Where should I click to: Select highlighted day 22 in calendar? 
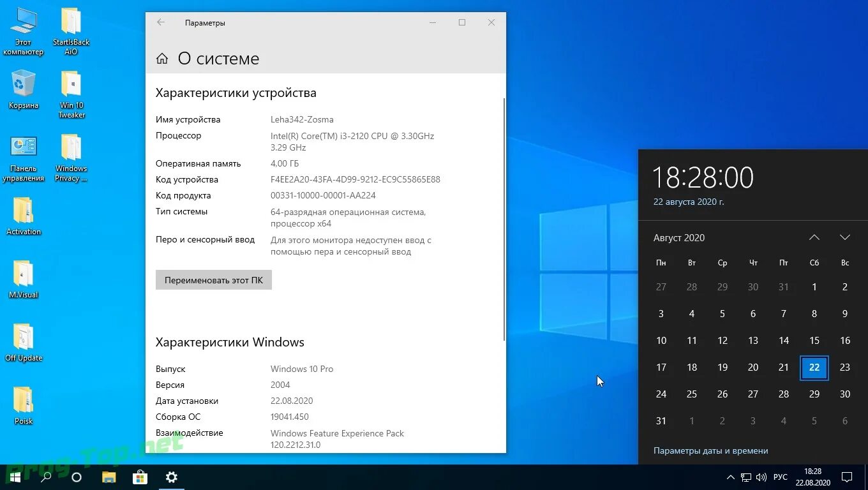click(x=814, y=367)
